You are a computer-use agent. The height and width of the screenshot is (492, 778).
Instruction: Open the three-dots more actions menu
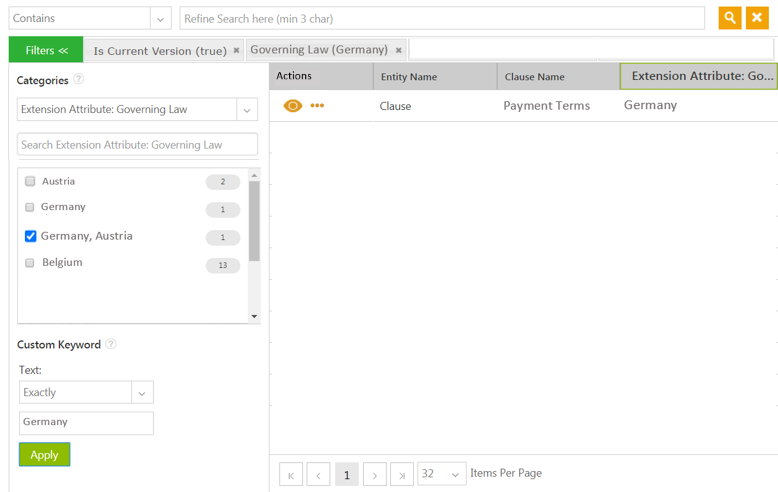(317, 106)
